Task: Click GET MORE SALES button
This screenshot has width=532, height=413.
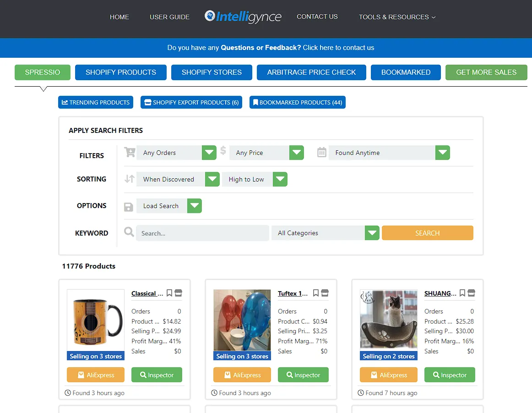Action: coord(486,72)
